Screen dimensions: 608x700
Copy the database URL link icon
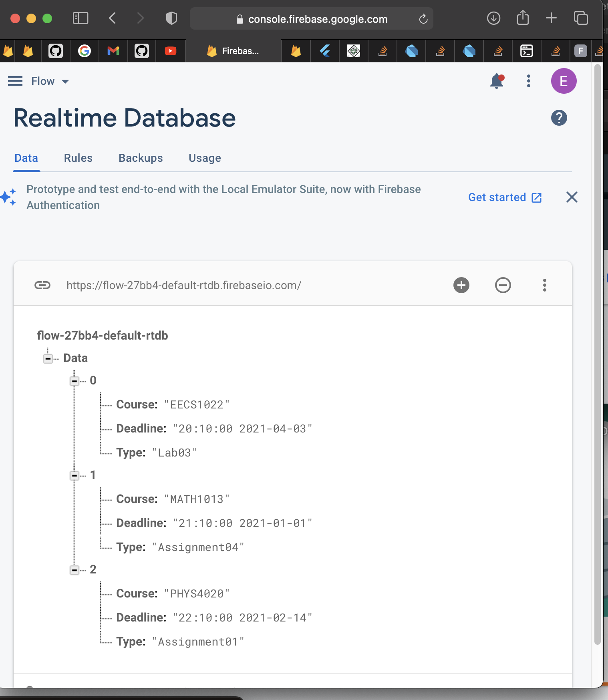coord(42,285)
